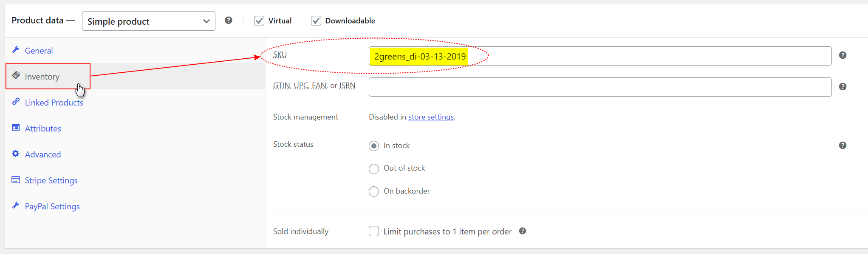This screenshot has height=254, width=868.
Task: Select the Out of stock radio button
Action: (374, 169)
